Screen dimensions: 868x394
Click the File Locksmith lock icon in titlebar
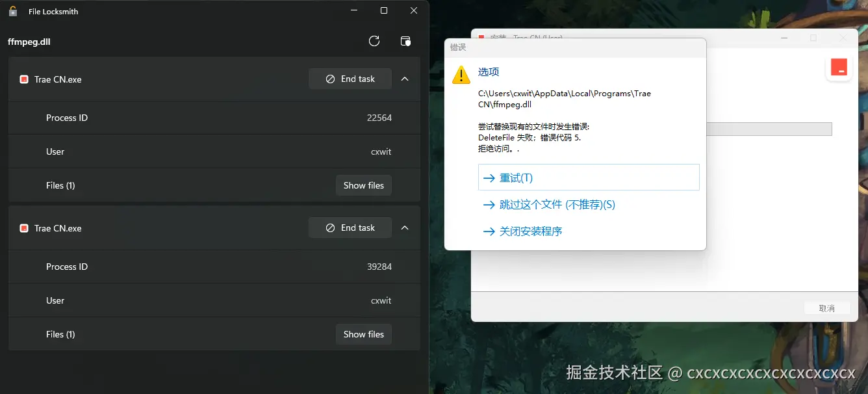(12, 11)
